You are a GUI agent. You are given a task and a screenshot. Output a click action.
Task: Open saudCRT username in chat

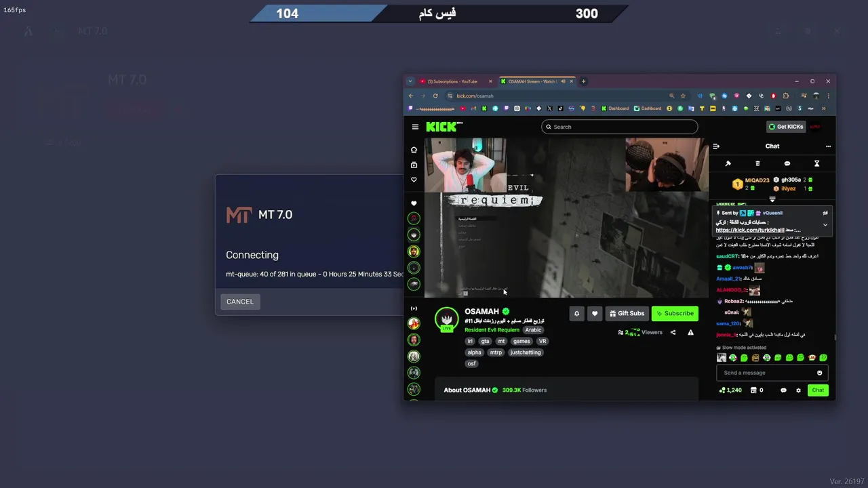pyautogui.click(x=726, y=256)
